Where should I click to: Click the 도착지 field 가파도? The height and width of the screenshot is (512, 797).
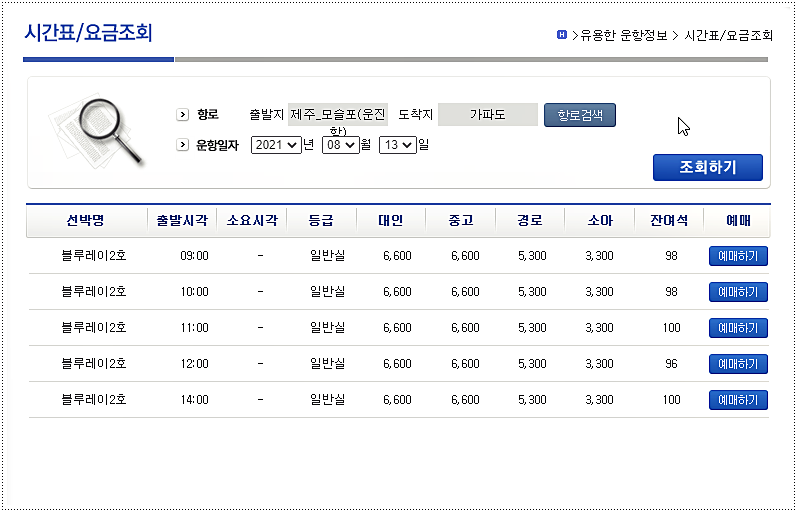pyautogui.click(x=487, y=115)
